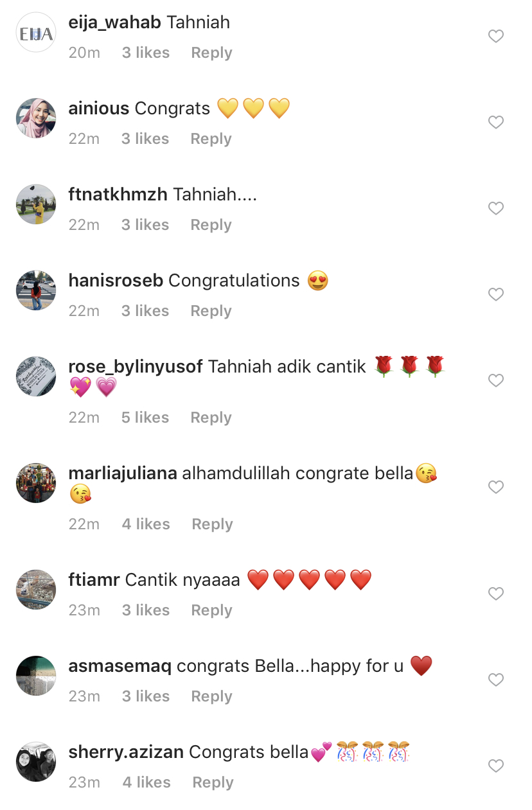Screen dimensions: 532x810
Task: Like rose_bylinyusof's rose emoji comment
Action: tap(496, 381)
